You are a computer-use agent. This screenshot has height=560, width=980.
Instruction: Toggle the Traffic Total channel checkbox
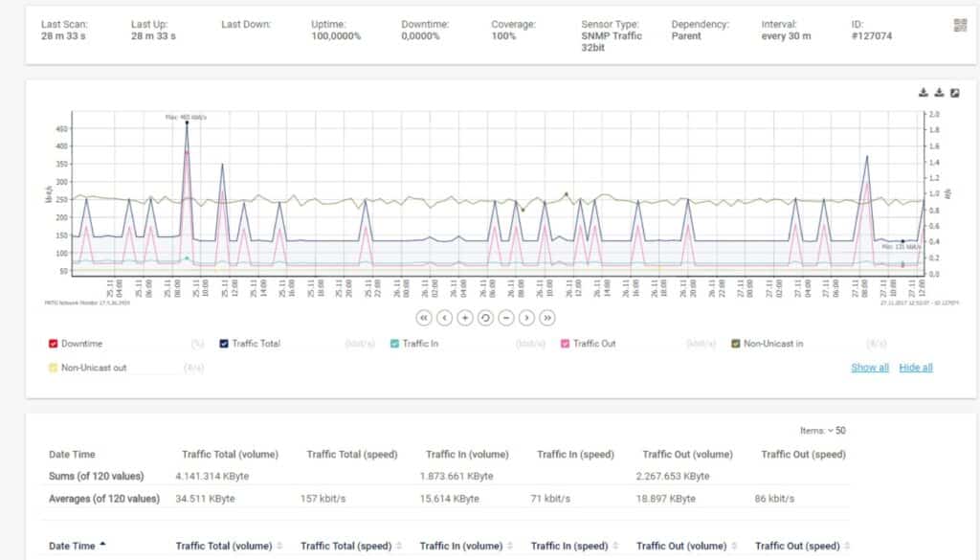tap(224, 344)
